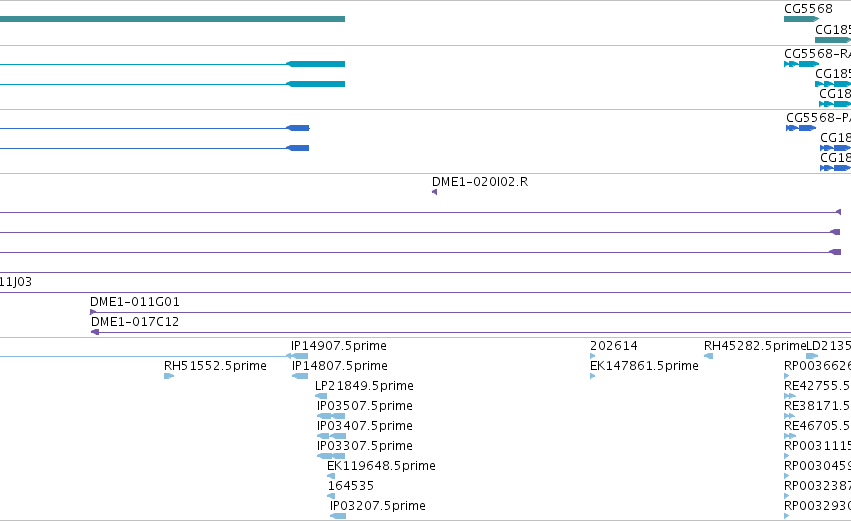851x521 pixels.
Task: Select the IP03207.5prime feature block
Action: [338, 516]
